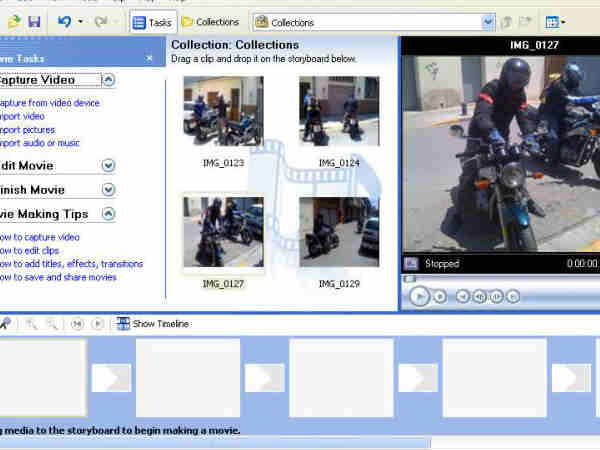Screen dimensions: 600x450
Task: Click the Rewind Storyboard icon
Action: pos(77,324)
